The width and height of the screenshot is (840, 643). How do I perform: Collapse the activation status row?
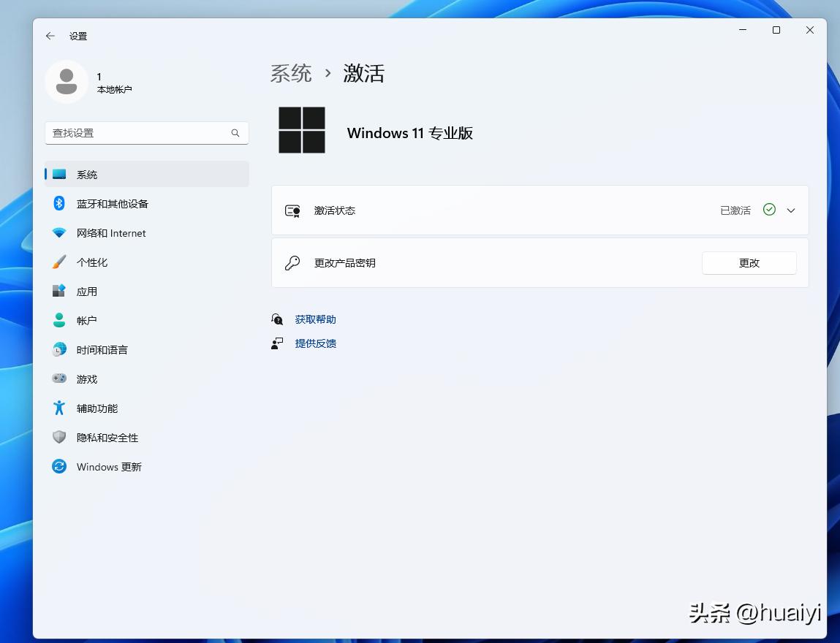point(790,210)
